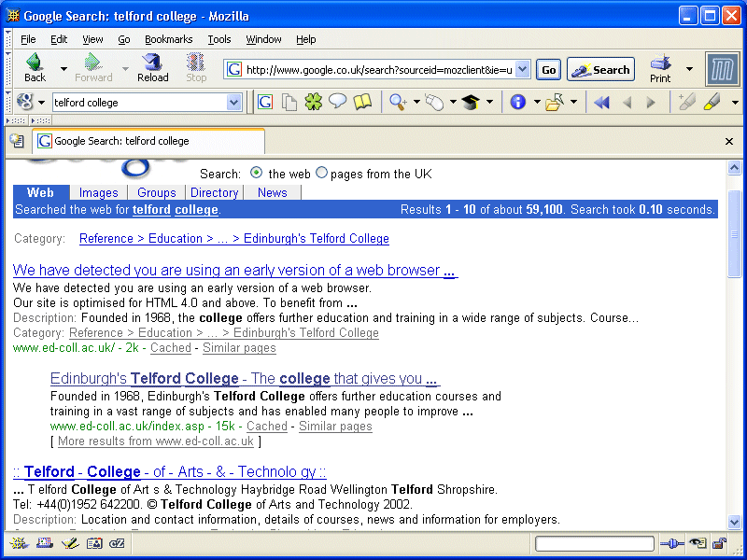The height and width of the screenshot is (560, 747).
Task: Click the speech bubble groups icon
Action: [337, 102]
